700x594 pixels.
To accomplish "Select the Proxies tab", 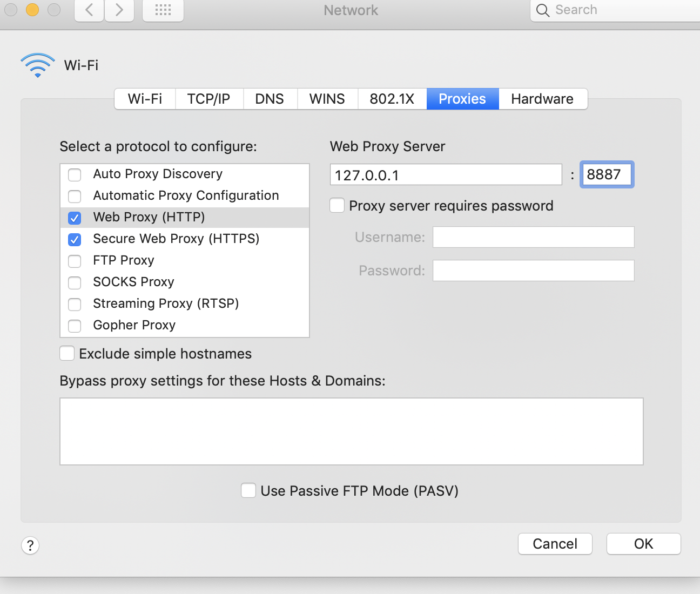I will [462, 99].
